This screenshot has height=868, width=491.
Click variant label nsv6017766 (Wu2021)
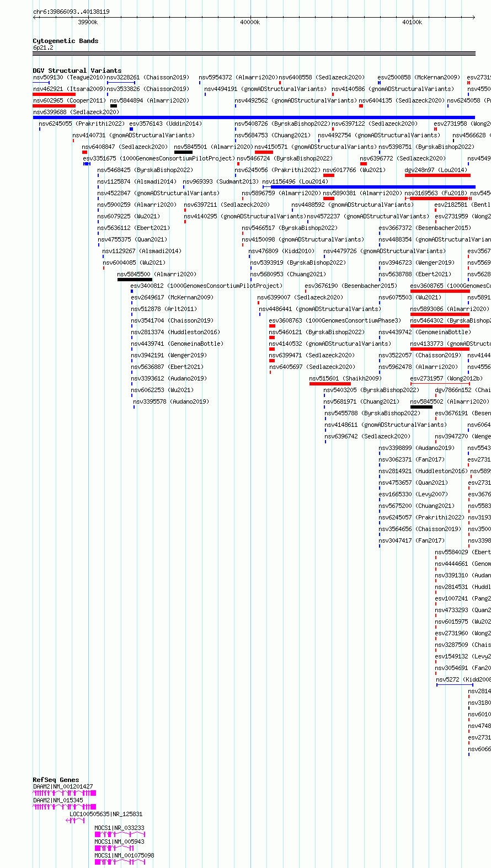354,170
